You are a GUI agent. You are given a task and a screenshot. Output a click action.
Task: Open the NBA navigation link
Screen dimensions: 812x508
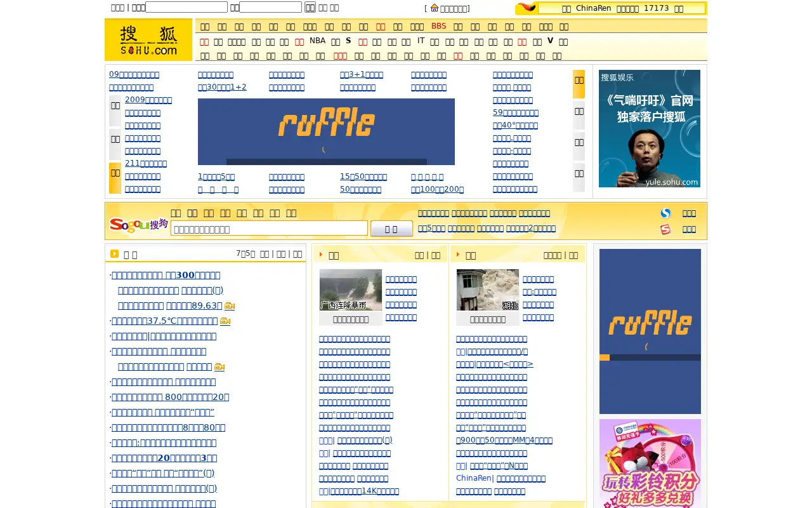[317, 41]
